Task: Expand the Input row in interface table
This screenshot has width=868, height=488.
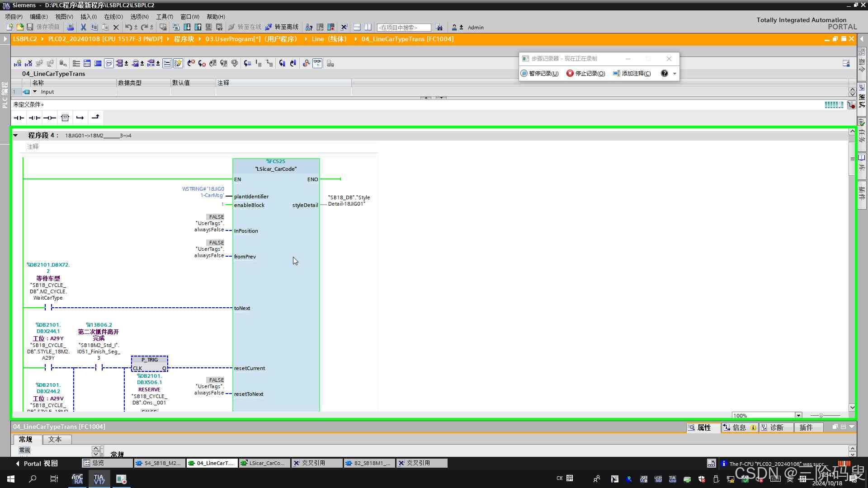Action: click(x=35, y=92)
